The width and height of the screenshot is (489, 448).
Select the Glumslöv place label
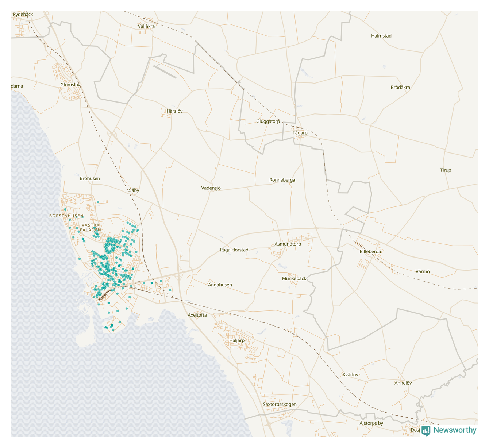[x=70, y=85]
